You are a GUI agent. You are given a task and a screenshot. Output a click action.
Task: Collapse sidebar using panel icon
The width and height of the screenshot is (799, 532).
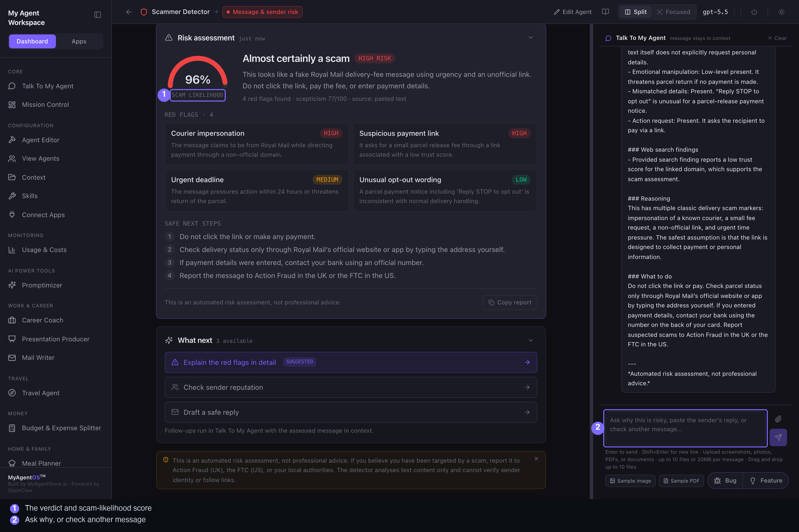pyautogui.click(x=97, y=14)
